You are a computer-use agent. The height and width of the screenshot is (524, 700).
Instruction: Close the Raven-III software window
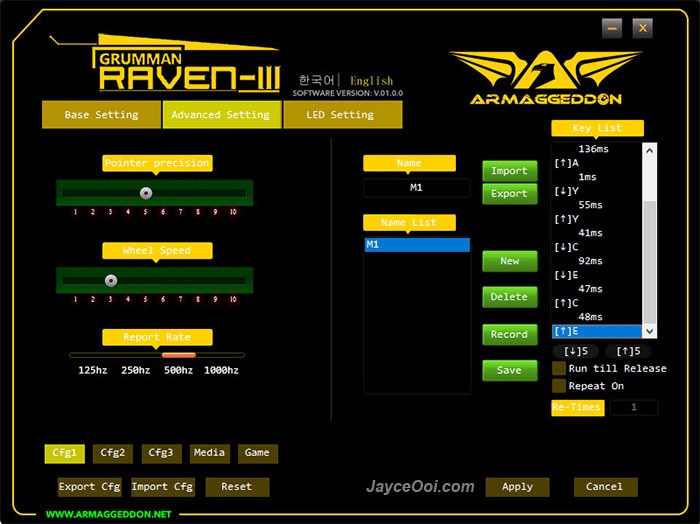[x=642, y=29]
